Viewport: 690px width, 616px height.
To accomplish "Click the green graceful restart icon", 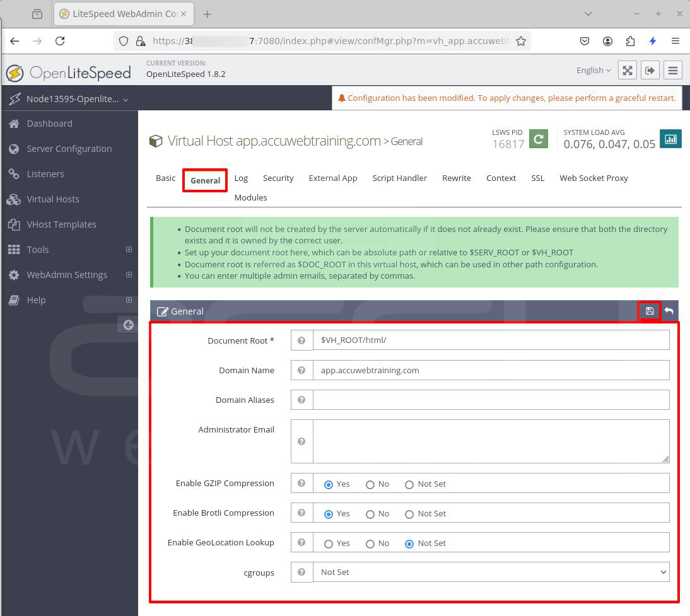I will pos(538,139).
